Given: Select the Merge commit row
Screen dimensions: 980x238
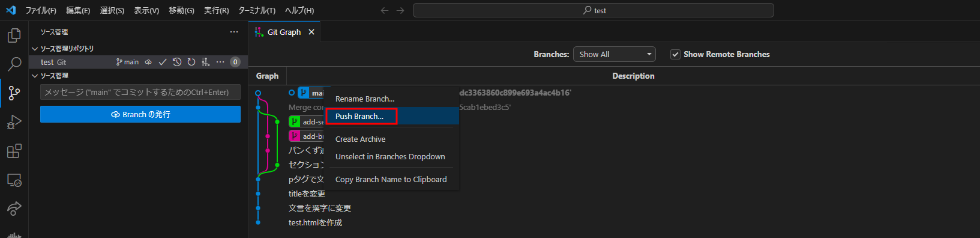Looking at the screenshot, I should [x=614, y=107].
